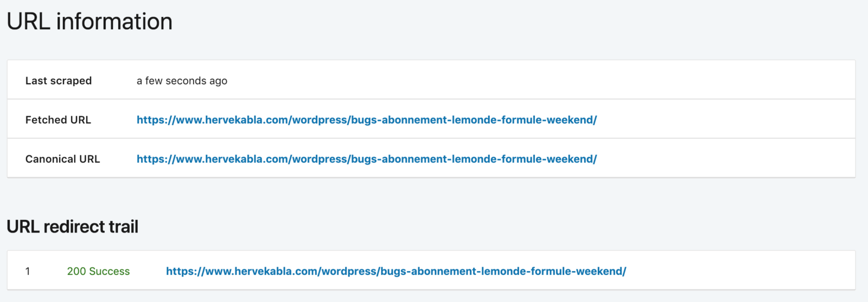Click the 'Canonical URL' row label

pyautogui.click(x=62, y=159)
